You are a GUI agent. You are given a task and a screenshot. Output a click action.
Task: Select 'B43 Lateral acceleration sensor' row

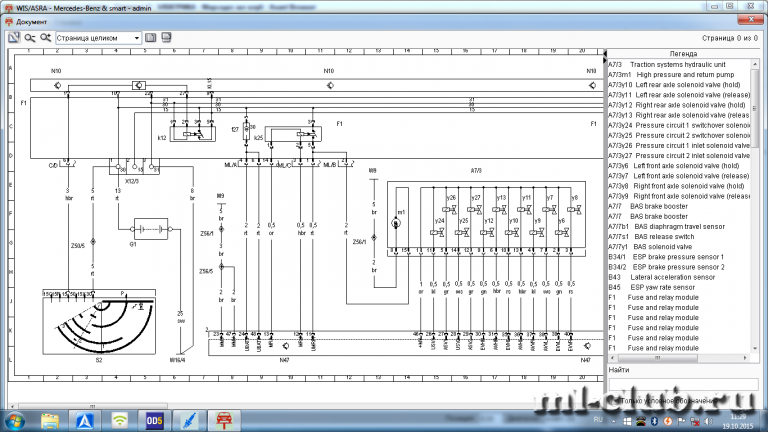click(x=679, y=277)
